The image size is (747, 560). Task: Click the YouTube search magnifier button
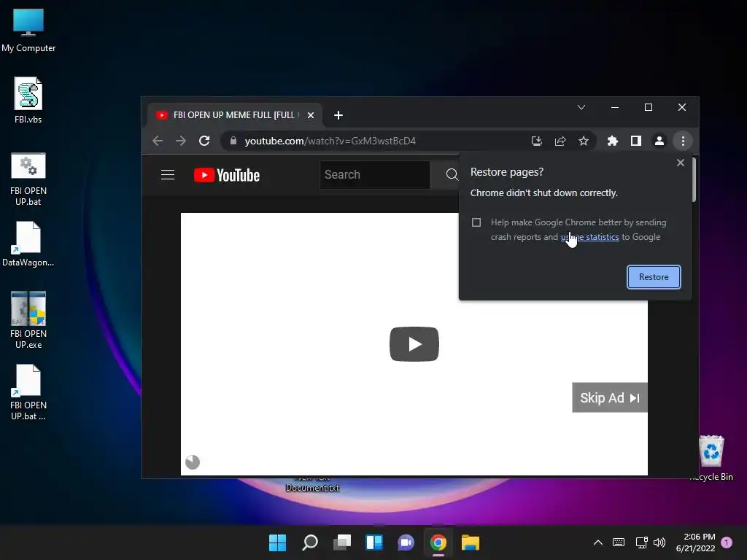pos(452,175)
